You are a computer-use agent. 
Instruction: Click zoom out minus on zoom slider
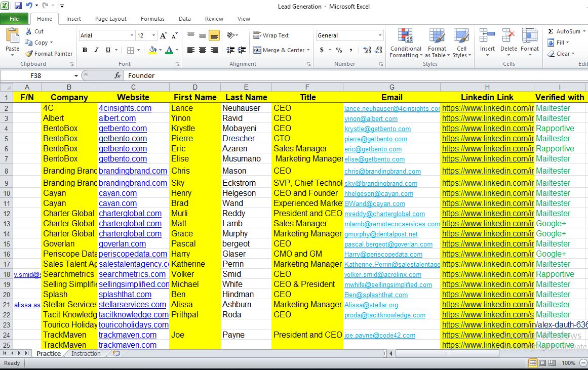coord(583,362)
